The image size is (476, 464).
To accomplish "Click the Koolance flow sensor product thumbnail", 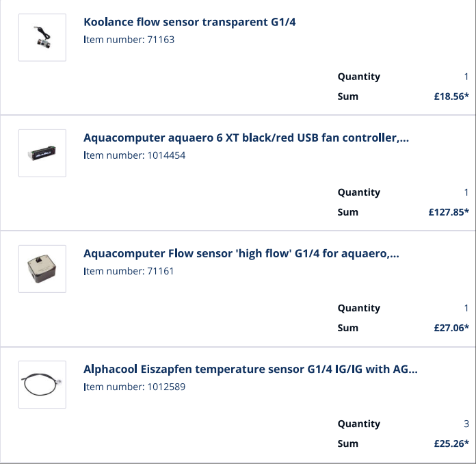I will tap(42, 37).
